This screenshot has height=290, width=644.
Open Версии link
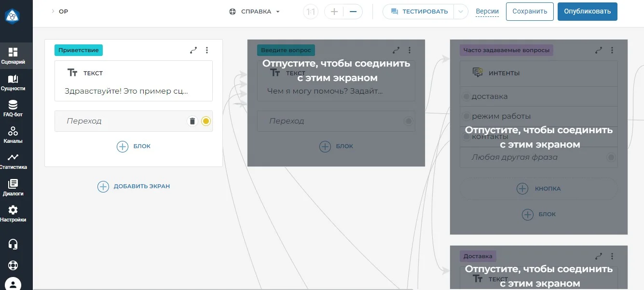click(487, 12)
